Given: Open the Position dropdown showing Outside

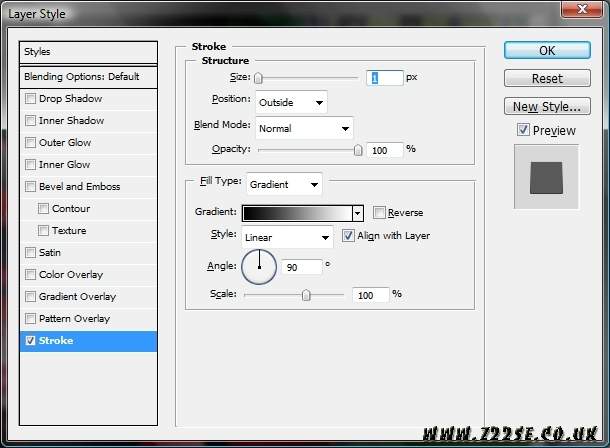Looking at the screenshot, I should tap(291, 103).
